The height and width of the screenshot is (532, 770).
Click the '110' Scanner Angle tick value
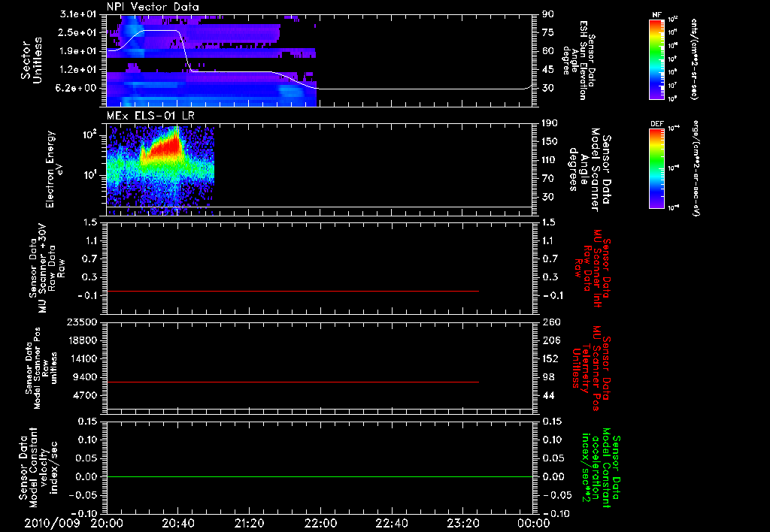point(550,160)
